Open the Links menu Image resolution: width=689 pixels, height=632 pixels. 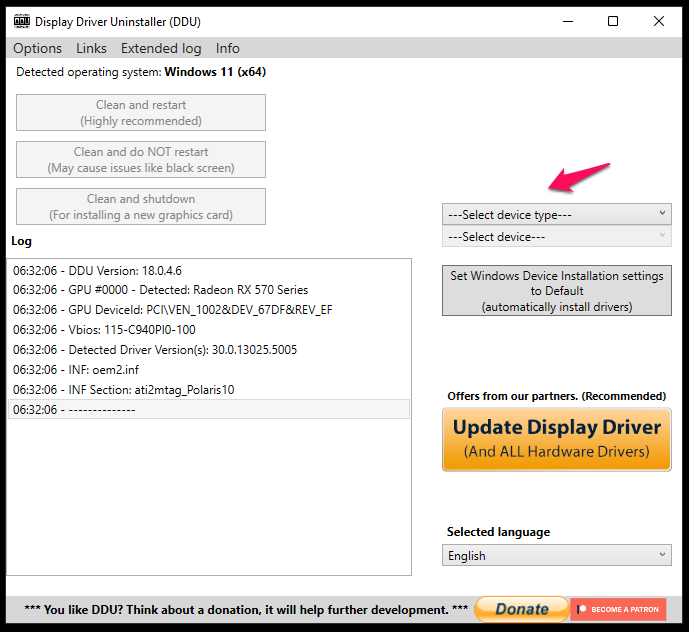click(91, 48)
